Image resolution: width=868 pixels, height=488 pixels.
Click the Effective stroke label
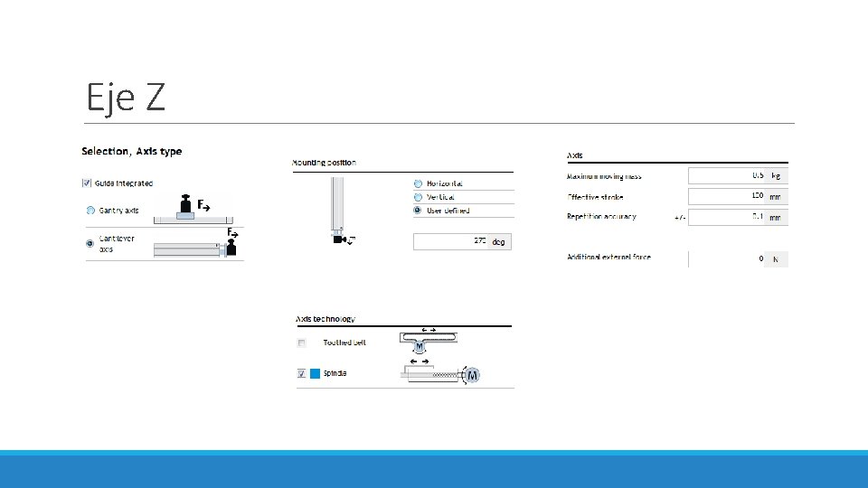(595, 197)
